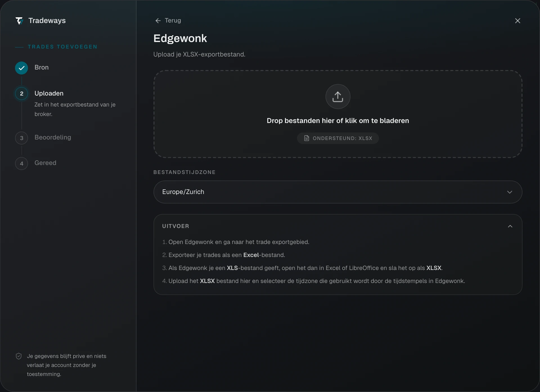Click 'Drop bestanden hier of klik om te bladeren'
This screenshot has height=392, width=540.
338,121
